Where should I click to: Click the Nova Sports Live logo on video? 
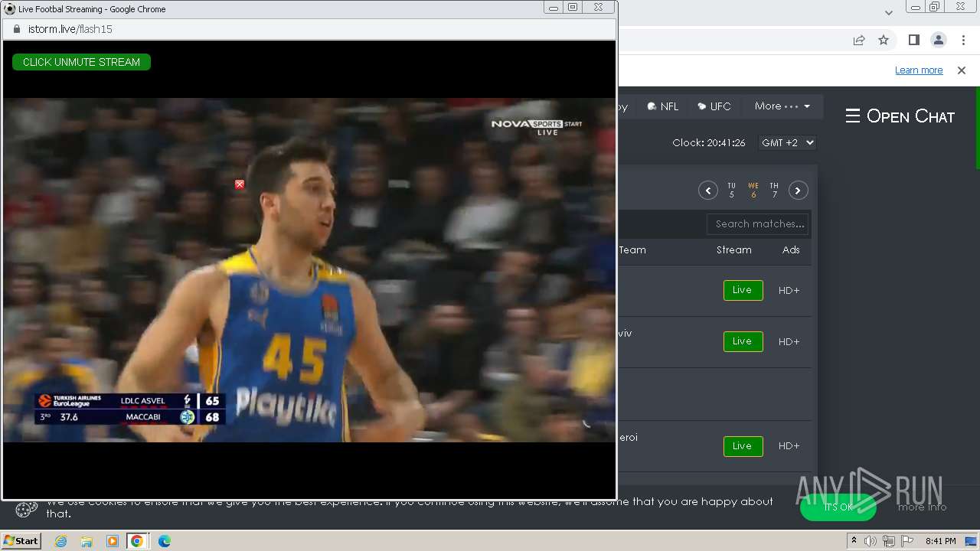point(537,127)
